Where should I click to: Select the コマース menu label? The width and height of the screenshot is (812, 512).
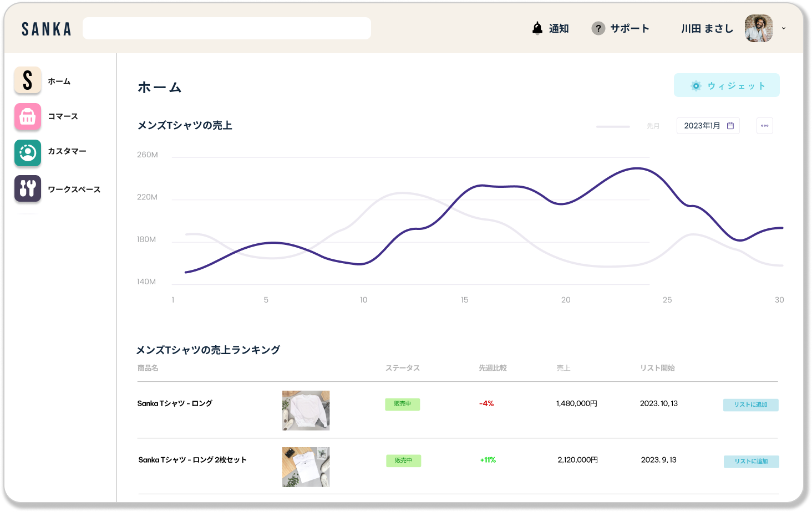(x=63, y=116)
